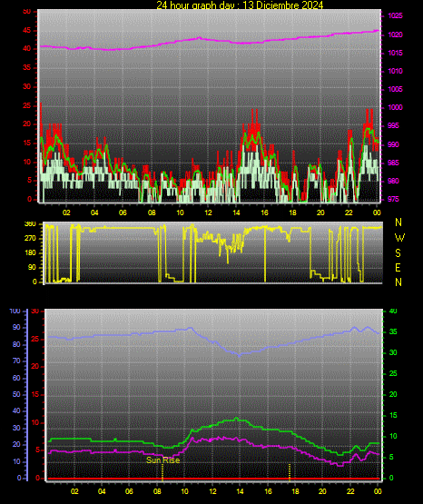Image resolution: width=423 pixels, height=504 pixels.
Task: Click the sunset dotted marker near 18
Action: (x=290, y=472)
